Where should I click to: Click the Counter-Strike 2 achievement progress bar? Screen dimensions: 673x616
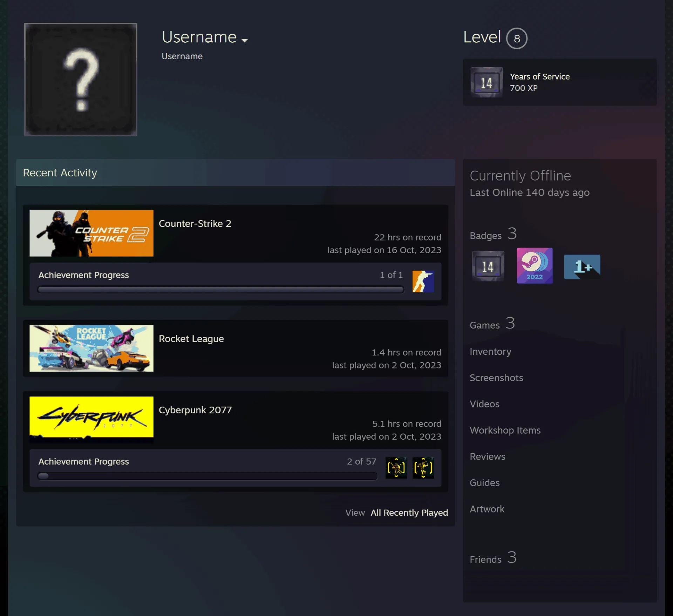[221, 290]
